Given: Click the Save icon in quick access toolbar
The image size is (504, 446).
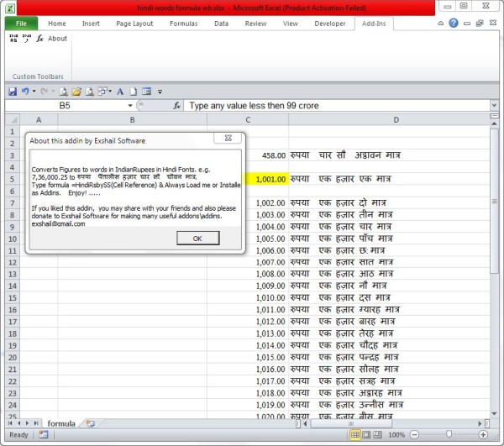Looking at the screenshot, I should pyautogui.click(x=13, y=91).
